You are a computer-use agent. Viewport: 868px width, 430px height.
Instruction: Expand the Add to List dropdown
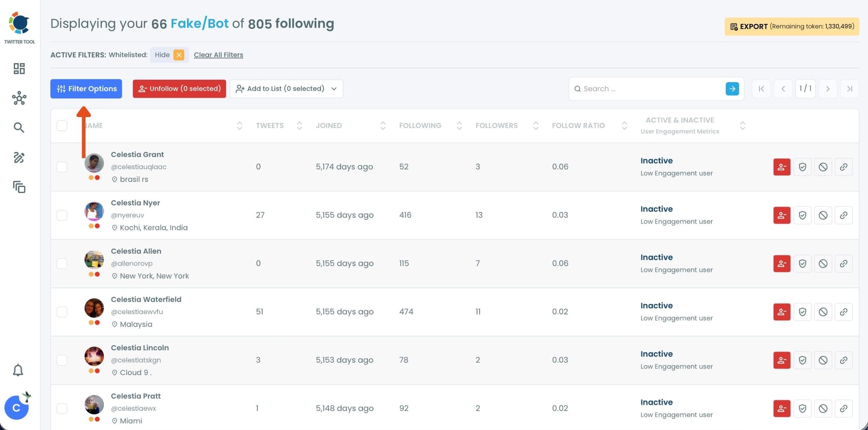coord(333,89)
